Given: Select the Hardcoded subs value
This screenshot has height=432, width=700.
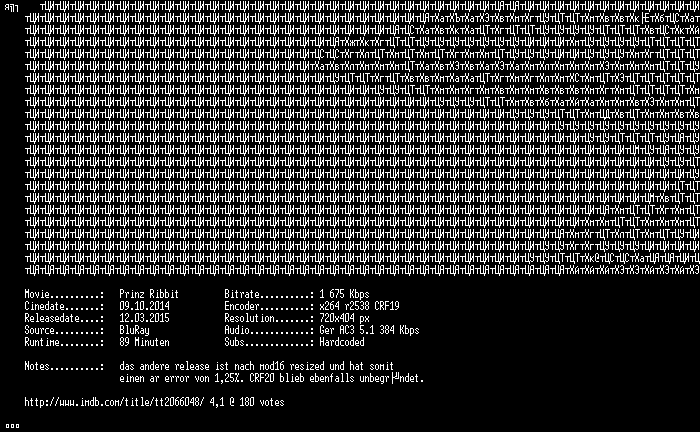Looking at the screenshot, I should (342, 342).
